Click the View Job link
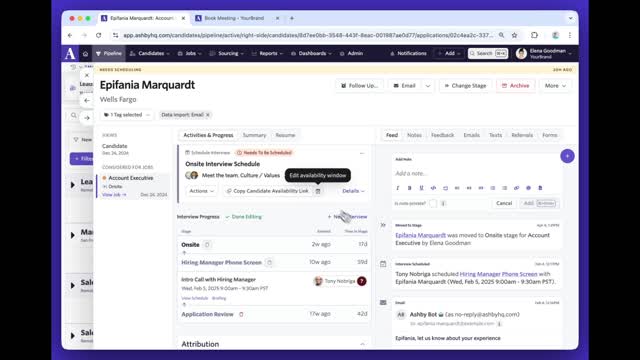Image resolution: width=640 pixels, height=360 pixels. pyautogui.click(x=114, y=195)
